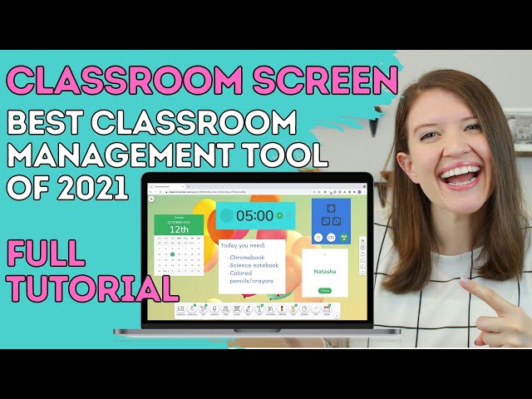Click the 12th date header in the calendar widget
This screenshot has height=399, width=532.
(x=180, y=229)
